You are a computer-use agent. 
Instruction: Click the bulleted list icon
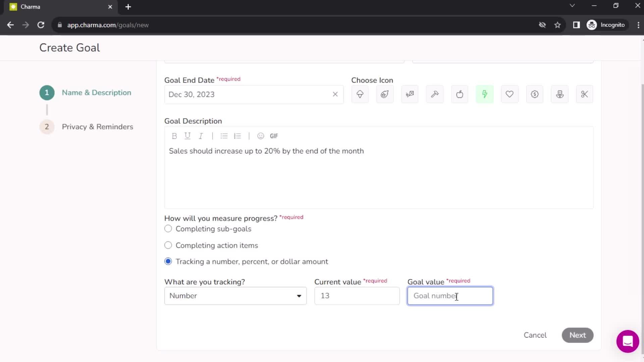(x=224, y=136)
